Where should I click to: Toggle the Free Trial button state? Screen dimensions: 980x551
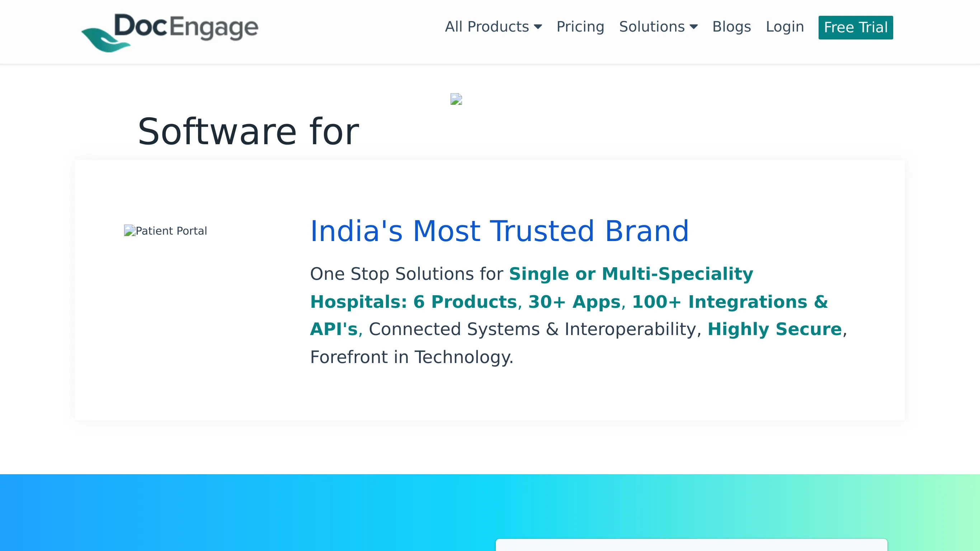(856, 28)
